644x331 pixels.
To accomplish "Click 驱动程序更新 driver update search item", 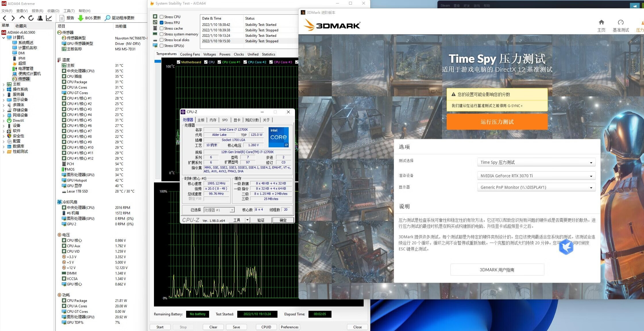I will 119,18.
